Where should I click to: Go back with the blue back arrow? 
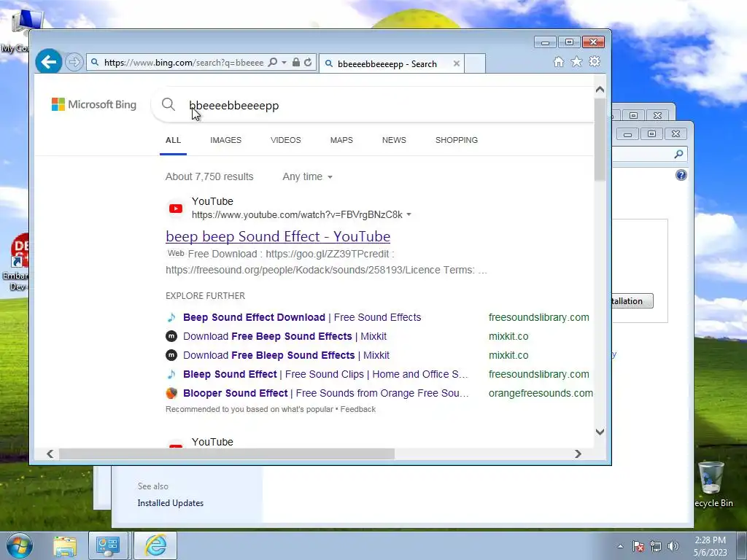[49, 62]
